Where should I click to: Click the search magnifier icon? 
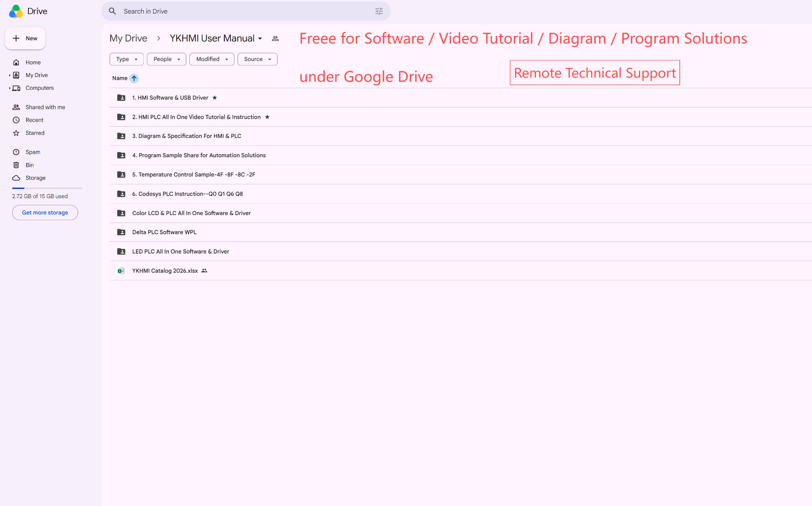113,11
